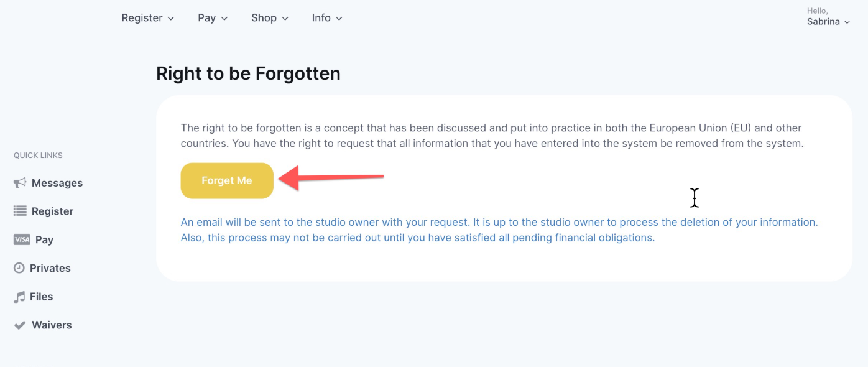This screenshot has width=868, height=367.
Task: Click the Privates clock icon
Action: click(19, 268)
